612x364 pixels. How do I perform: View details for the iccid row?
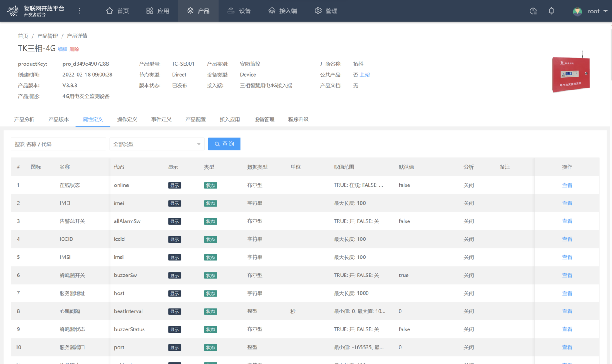click(567, 239)
